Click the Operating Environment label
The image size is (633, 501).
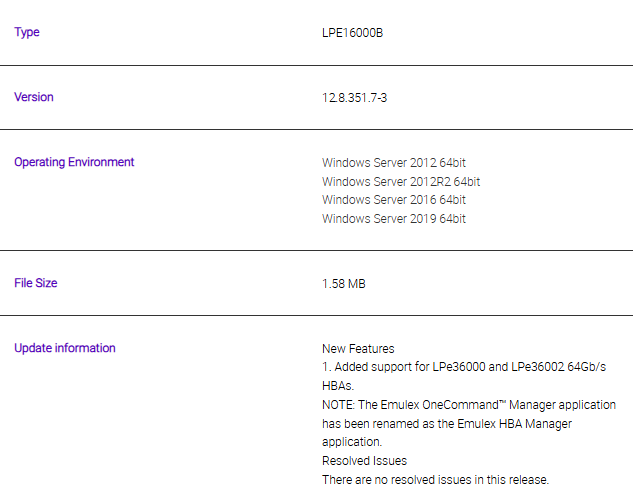coord(74,162)
